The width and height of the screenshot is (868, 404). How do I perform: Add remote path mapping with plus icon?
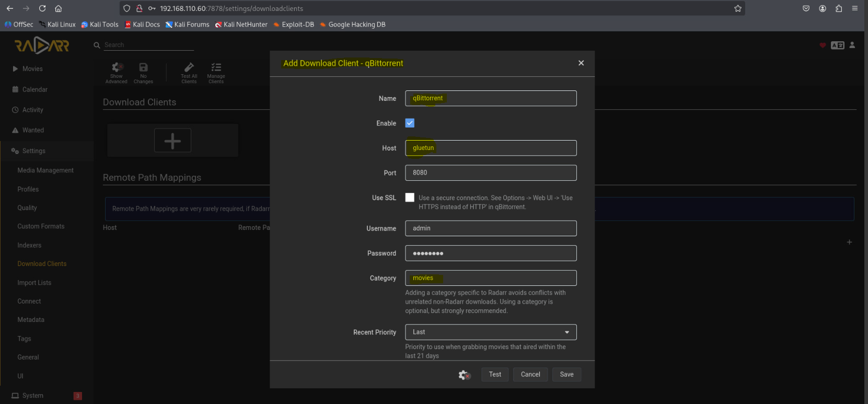[849, 243]
